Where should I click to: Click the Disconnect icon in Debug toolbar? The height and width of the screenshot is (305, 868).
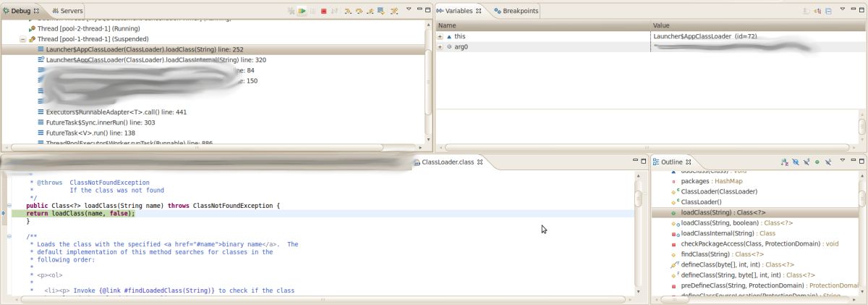click(x=333, y=11)
